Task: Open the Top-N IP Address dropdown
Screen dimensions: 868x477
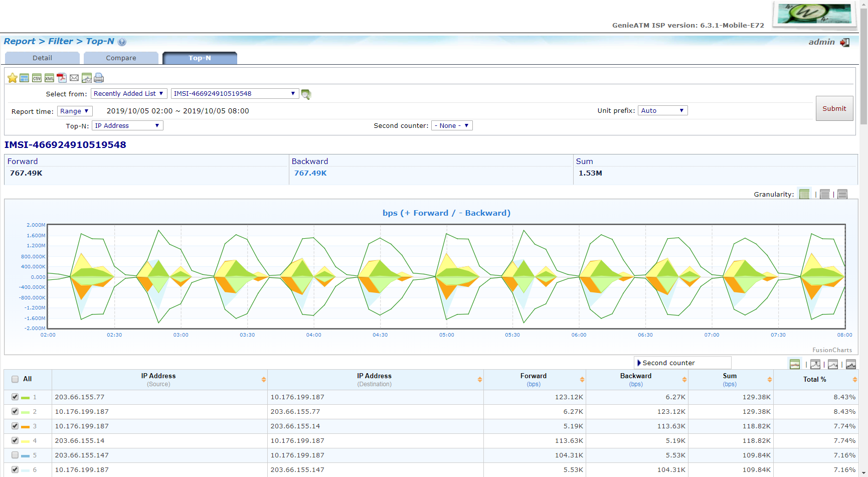Action: (128, 126)
